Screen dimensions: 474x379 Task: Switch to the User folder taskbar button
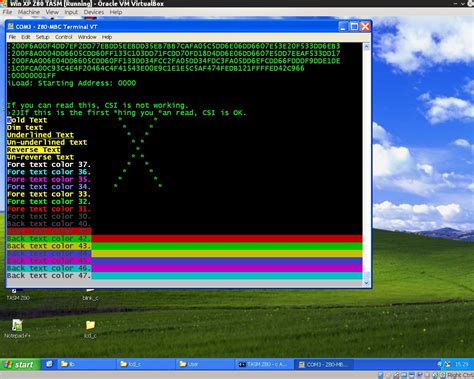click(x=205, y=364)
